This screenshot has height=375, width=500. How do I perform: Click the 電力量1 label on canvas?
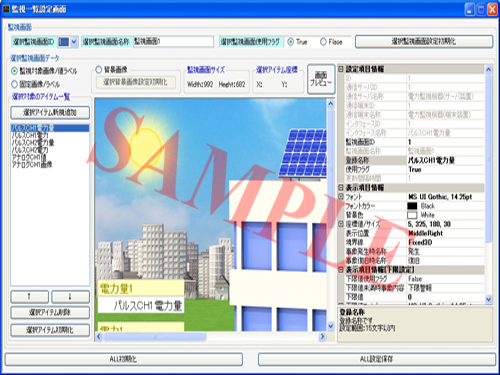click(x=141, y=288)
